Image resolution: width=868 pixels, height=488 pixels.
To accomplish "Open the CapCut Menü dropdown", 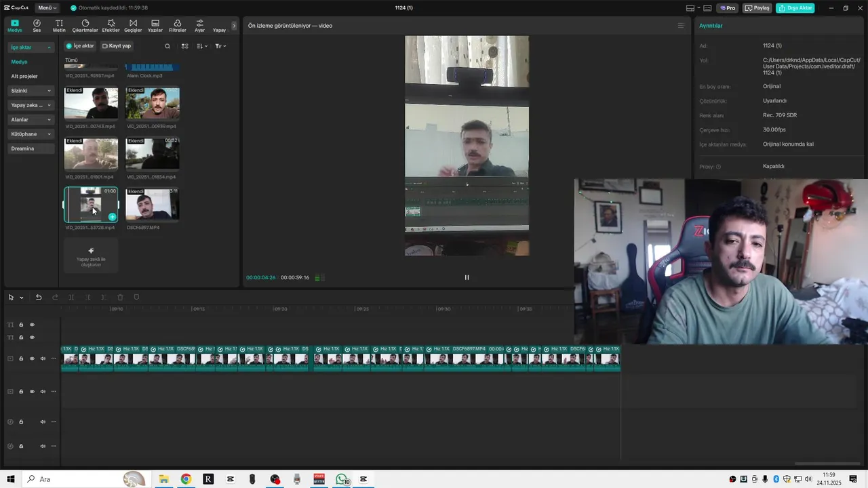I will [x=47, y=7].
